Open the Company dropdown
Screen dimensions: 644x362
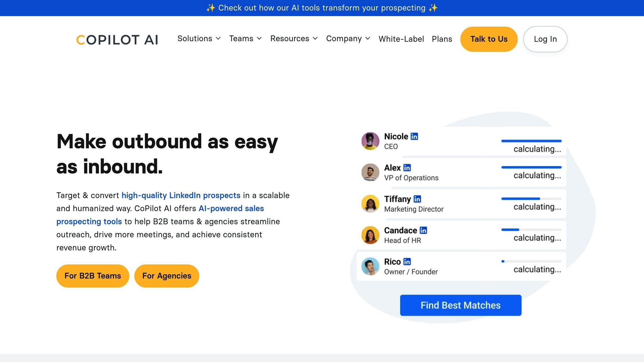[x=348, y=39]
